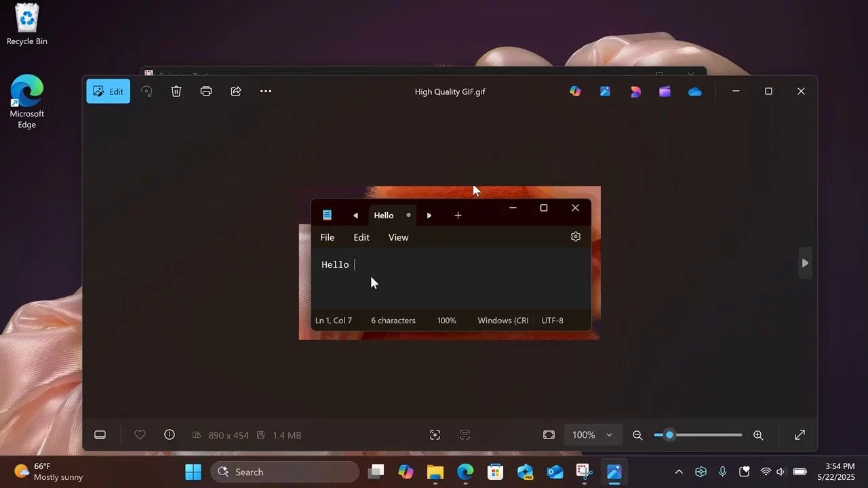Switch to Snipping Tool on the taskbar
Screen dimensions: 868x488
pyautogui.click(x=585, y=472)
